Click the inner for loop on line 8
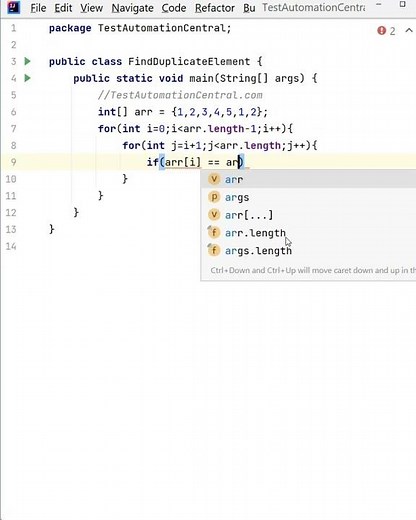Screen dimensions: 416x520 220,145
